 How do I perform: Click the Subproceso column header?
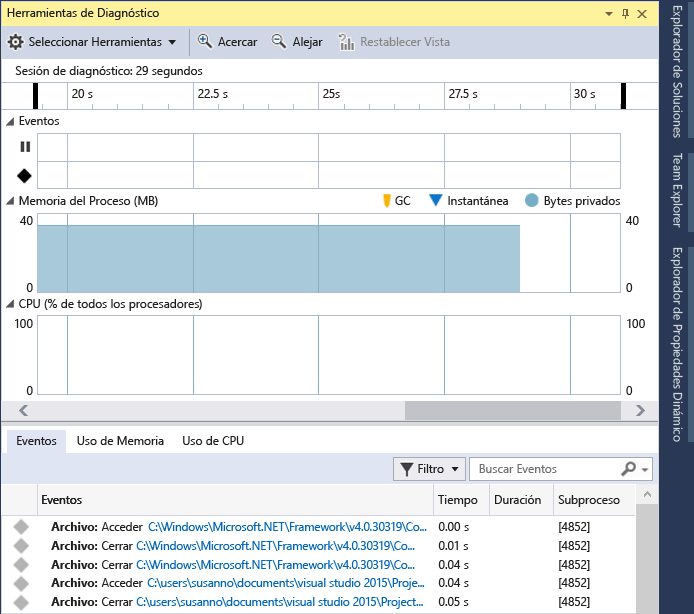594,500
